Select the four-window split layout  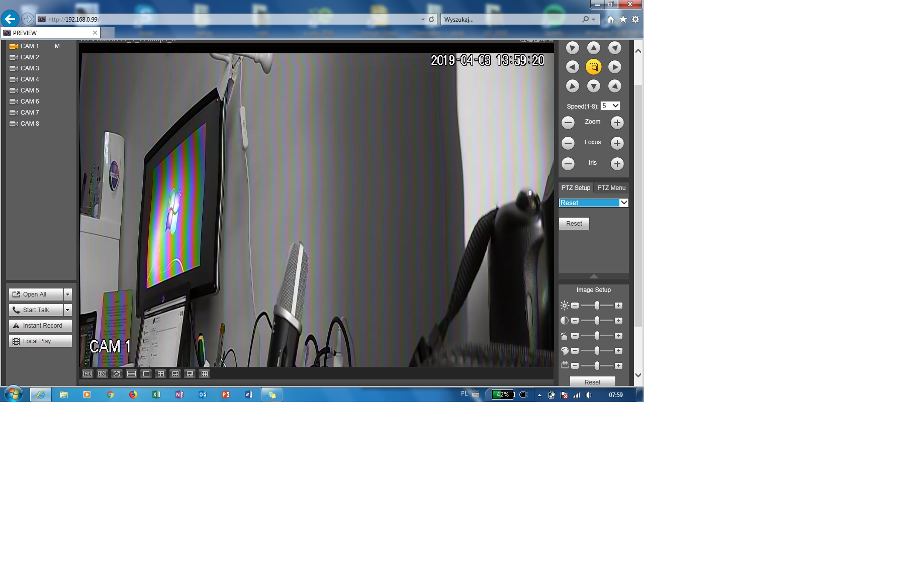[x=161, y=374]
